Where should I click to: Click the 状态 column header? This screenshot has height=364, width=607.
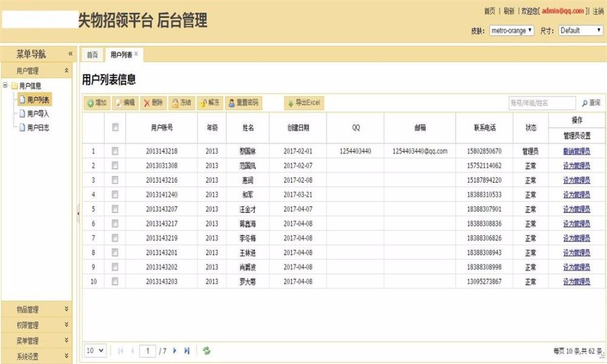531,127
